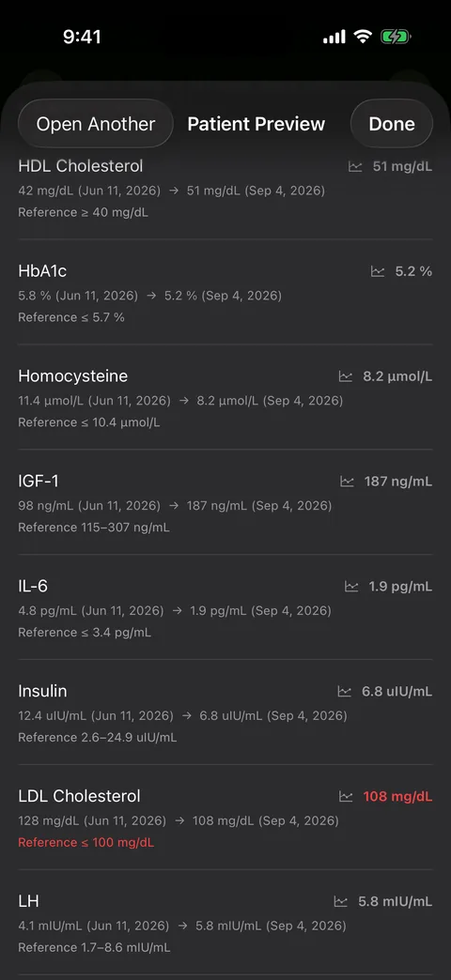Select the Insulin biomarker row
The width and height of the screenshot is (451, 980).
225,712
